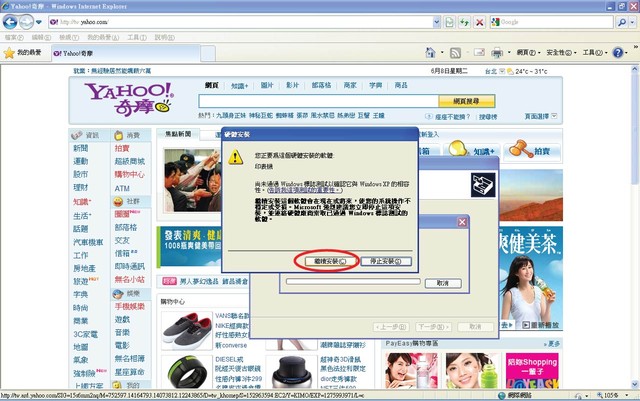Click the 新聞 link in left sidebar
The width and height of the screenshot is (640, 401).
(80, 148)
